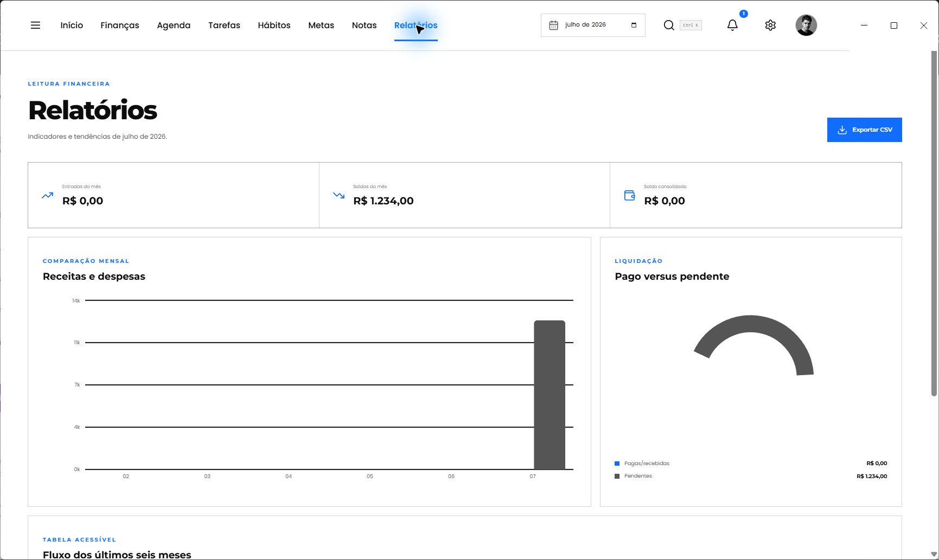The width and height of the screenshot is (939, 560).
Task: Click the Saídas do mês trend-down icon
Action: (338, 195)
